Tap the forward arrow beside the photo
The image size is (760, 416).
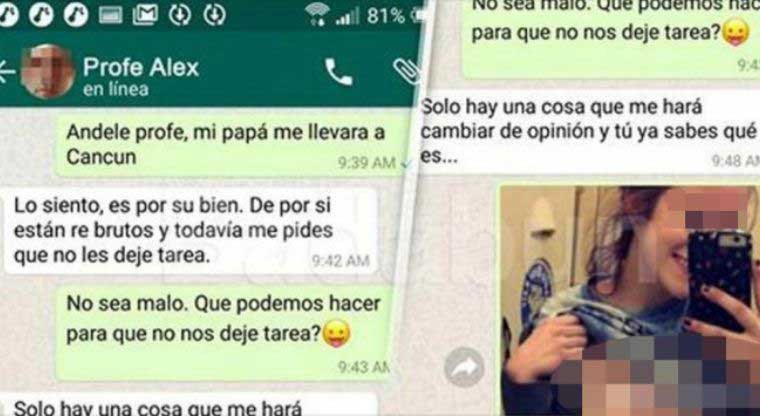464,368
